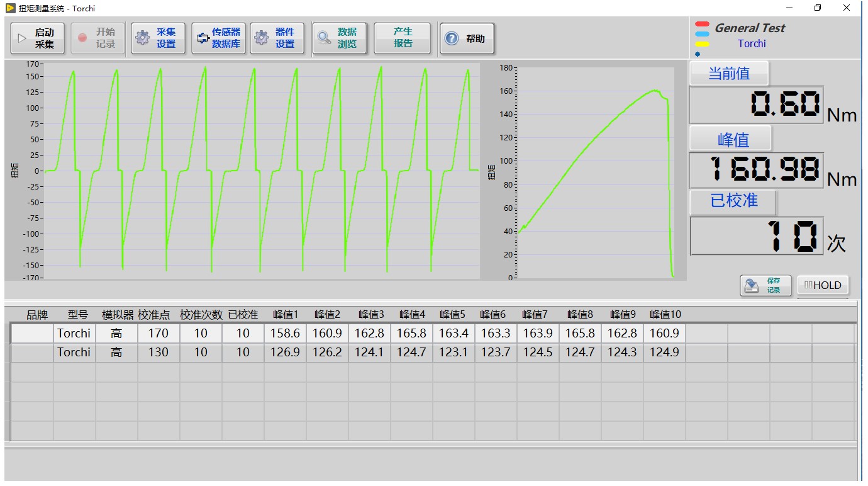Click the 峰值1 cell with 158.6
This screenshot has width=868, height=486.
[x=285, y=334]
